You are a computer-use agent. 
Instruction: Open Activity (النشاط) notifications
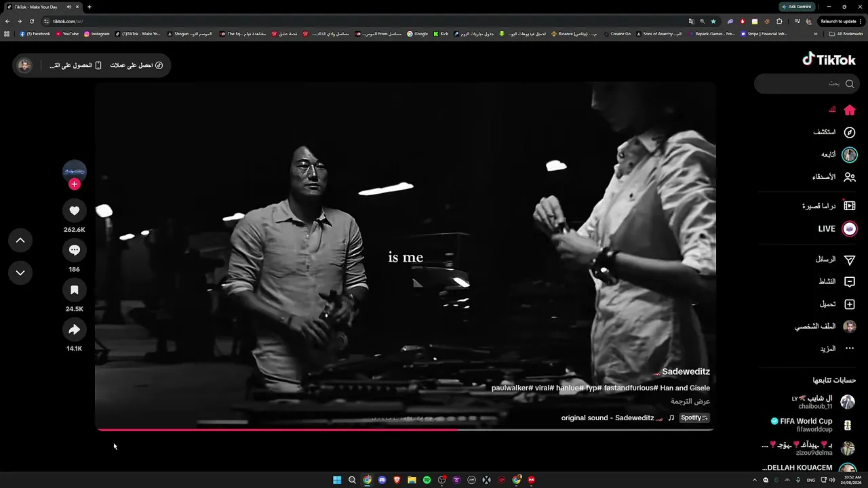(x=837, y=282)
